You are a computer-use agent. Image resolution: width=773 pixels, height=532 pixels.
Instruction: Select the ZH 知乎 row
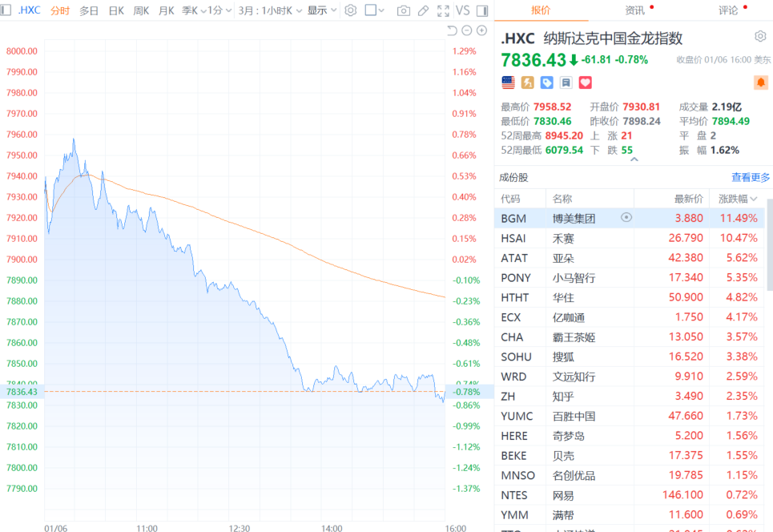pos(630,396)
